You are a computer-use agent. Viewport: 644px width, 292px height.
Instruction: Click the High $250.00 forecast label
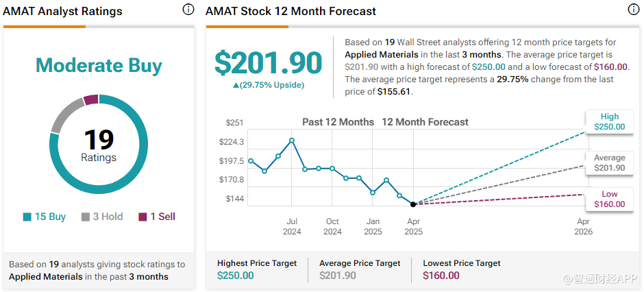(x=609, y=122)
